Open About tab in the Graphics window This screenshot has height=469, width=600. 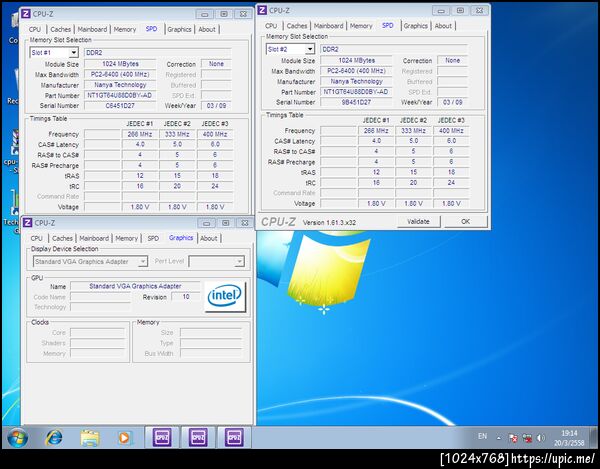click(x=209, y=238)
